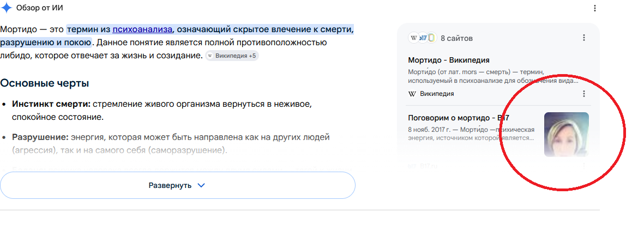
Task: Expand sources via Википедия +5 chip
Action: point(232,56)
